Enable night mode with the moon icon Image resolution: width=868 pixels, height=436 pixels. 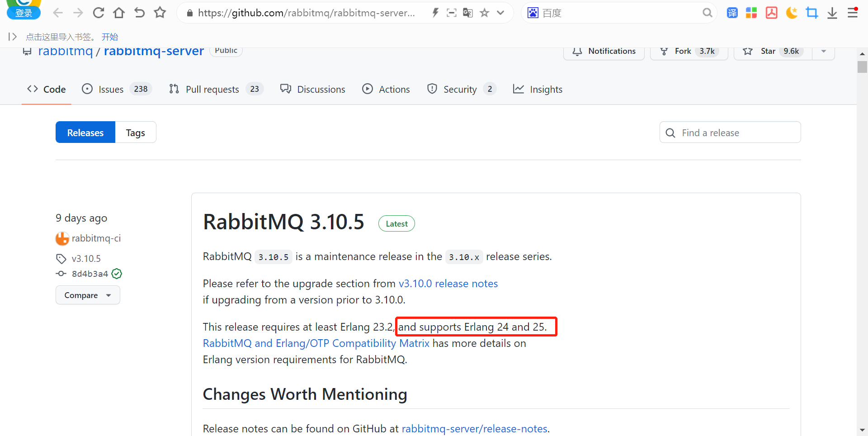[792, 13]
